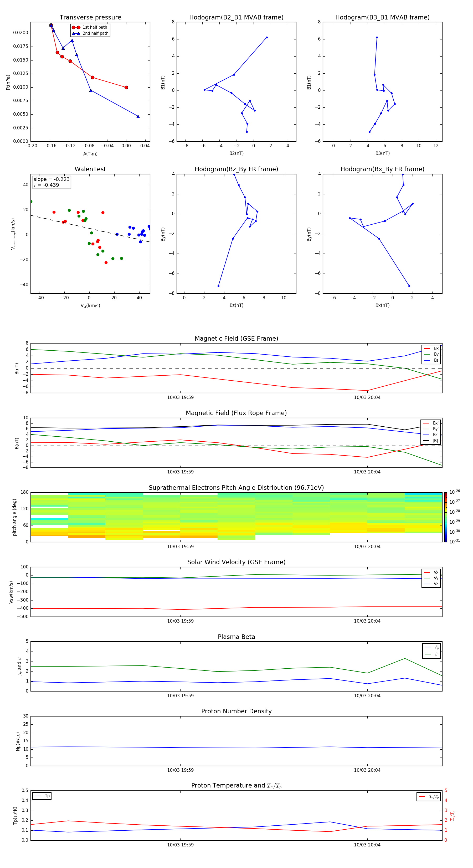The image size is (473, 868).
Task: Click the 'Vsw(km/s)' axis label
Action: pyautogui.click(x=11, y=592)
